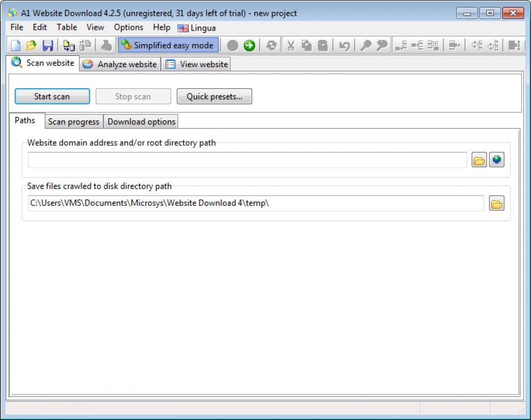Click the first Find magnifier icon
Screen dimensions: 531x420
[x=365, y=45]
